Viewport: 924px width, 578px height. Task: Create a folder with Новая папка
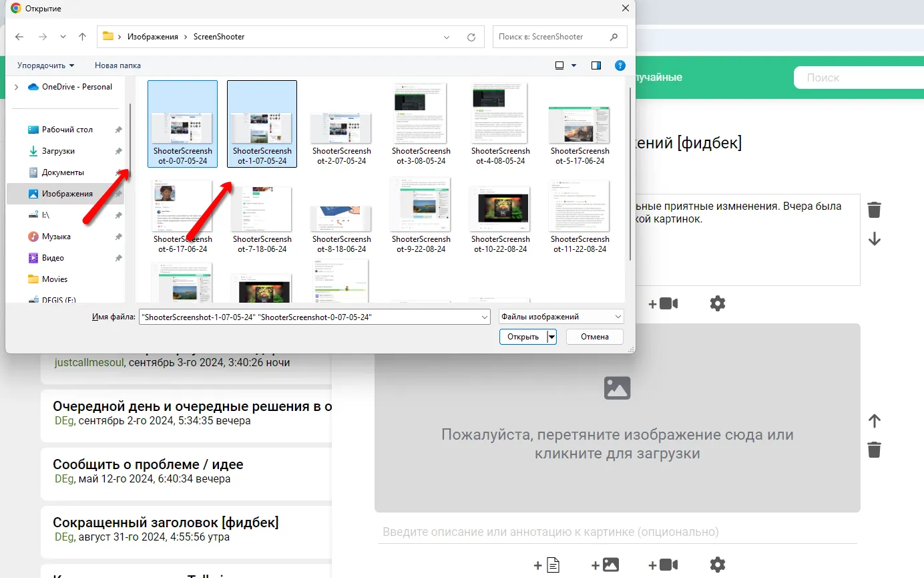118,65
